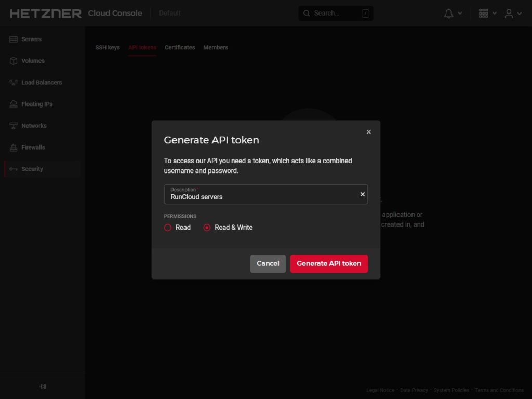Click the Servers icon in sidebar
Image resolution: width=532 pixels, height=399 pixels.
(14, 39)
